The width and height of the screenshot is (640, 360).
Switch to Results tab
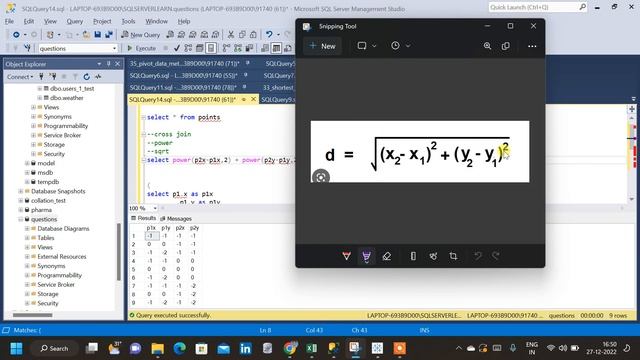coord(143,218)
